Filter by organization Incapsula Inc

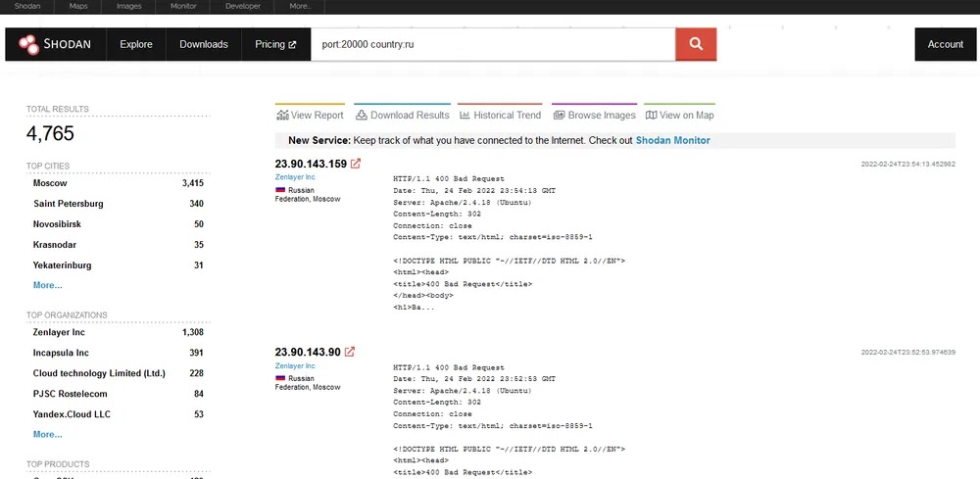coord(61,353)
